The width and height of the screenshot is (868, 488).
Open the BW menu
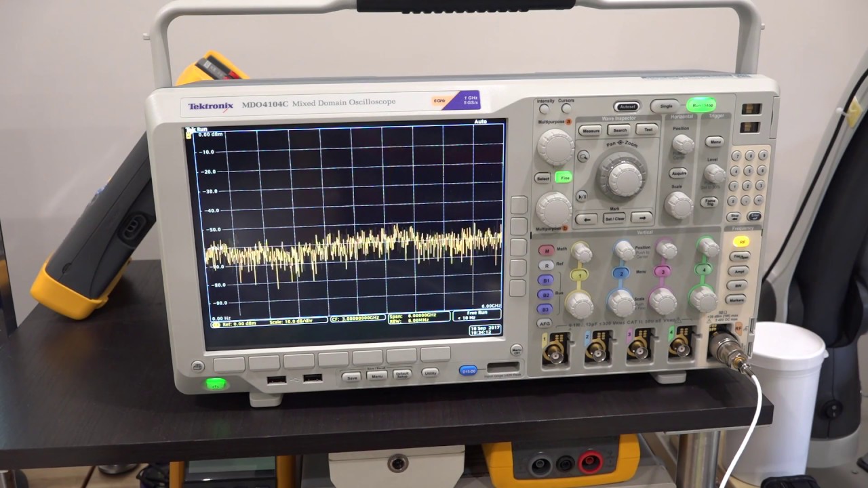(x=737, y=285)
